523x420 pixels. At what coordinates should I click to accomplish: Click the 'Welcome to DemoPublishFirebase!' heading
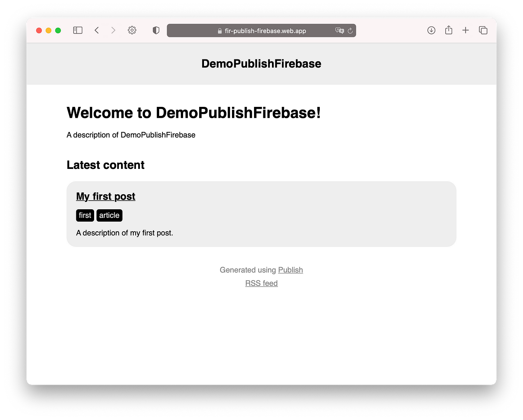tap(194, 113)
